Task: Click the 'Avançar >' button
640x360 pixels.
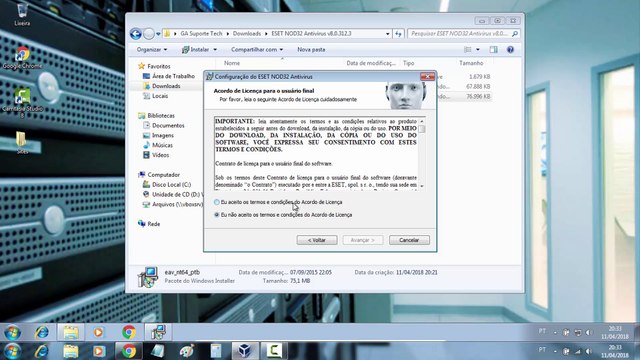Action: pos(362,240)
